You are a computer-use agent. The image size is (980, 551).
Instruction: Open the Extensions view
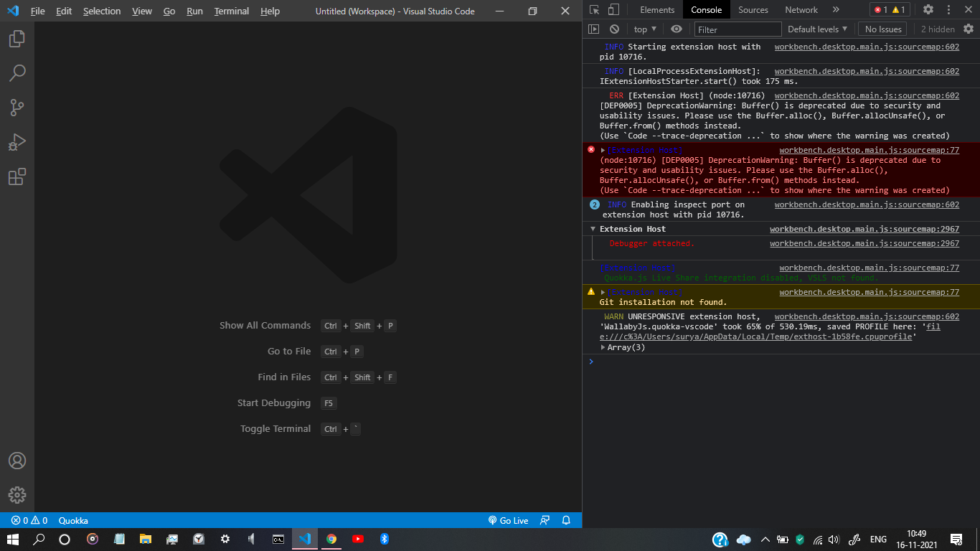coord(17,176)
